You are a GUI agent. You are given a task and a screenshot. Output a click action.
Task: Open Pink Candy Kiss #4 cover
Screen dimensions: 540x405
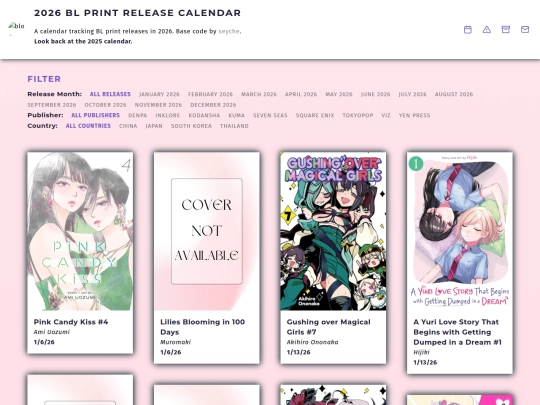click(80, 231)
